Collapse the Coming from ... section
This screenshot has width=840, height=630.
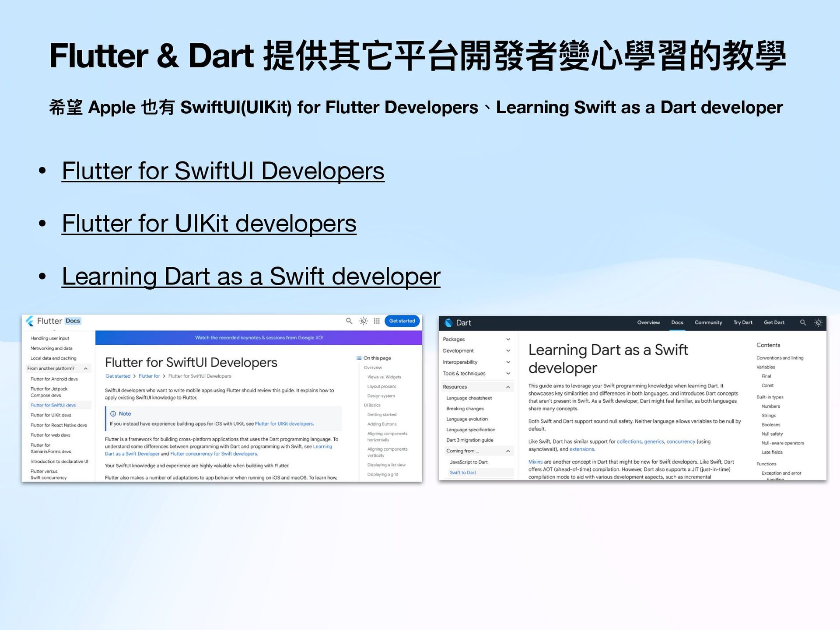(479, 451)
